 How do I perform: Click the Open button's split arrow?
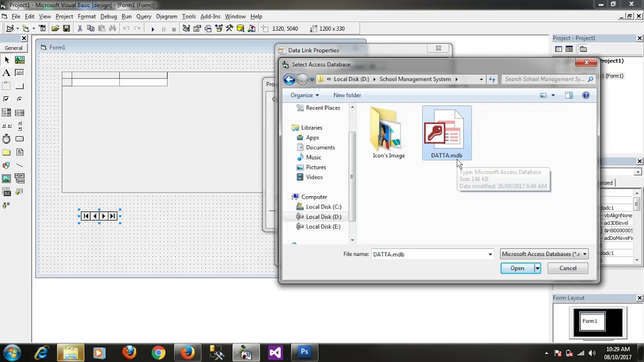(x=537, y=268)
